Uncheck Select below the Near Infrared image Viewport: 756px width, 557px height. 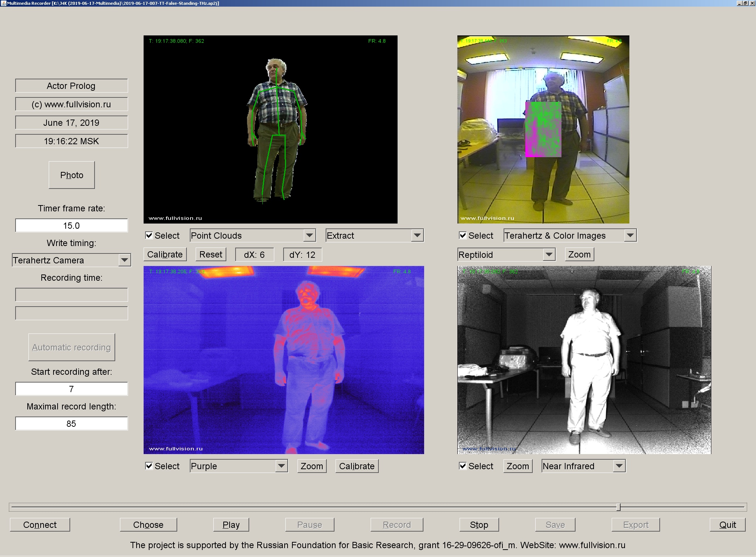[463, 466]
